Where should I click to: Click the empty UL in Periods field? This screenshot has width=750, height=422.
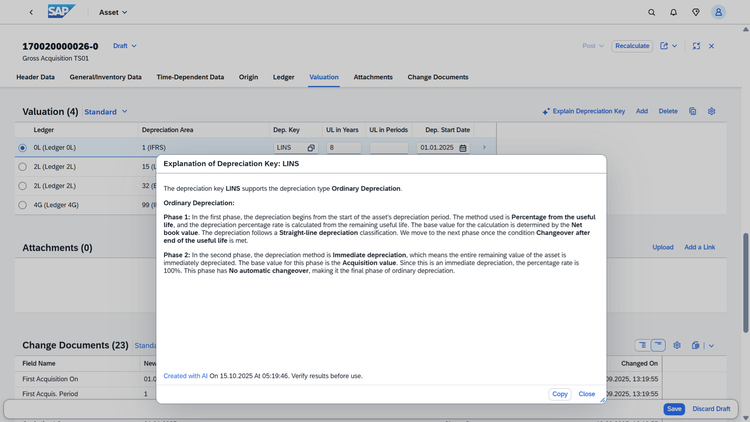389,148
